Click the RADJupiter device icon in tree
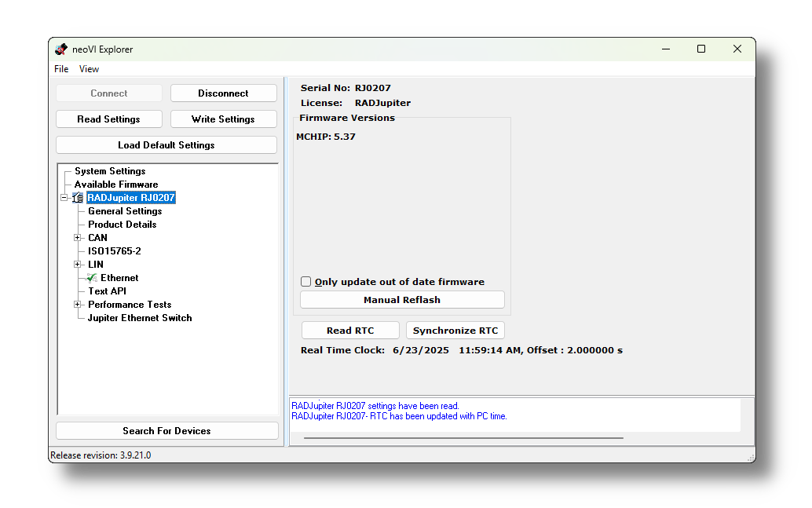 78,198
